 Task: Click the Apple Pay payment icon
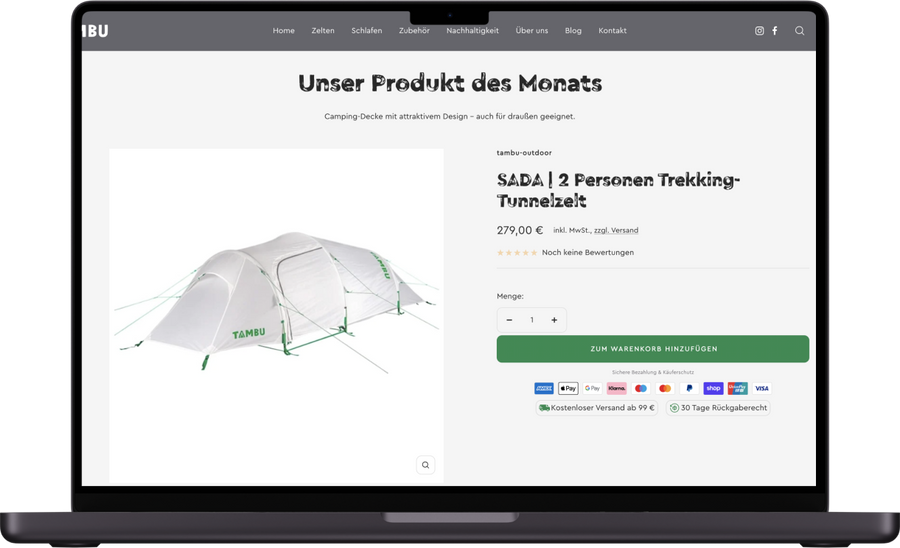(x=568, y=388)
